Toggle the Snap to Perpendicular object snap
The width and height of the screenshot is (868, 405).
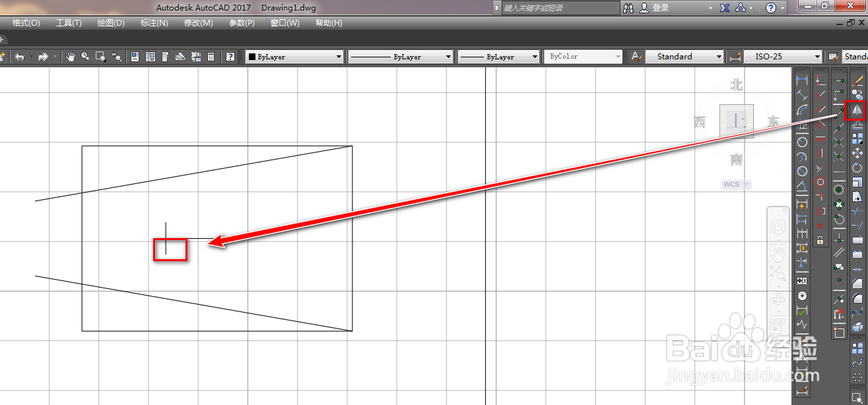[839, 237]
